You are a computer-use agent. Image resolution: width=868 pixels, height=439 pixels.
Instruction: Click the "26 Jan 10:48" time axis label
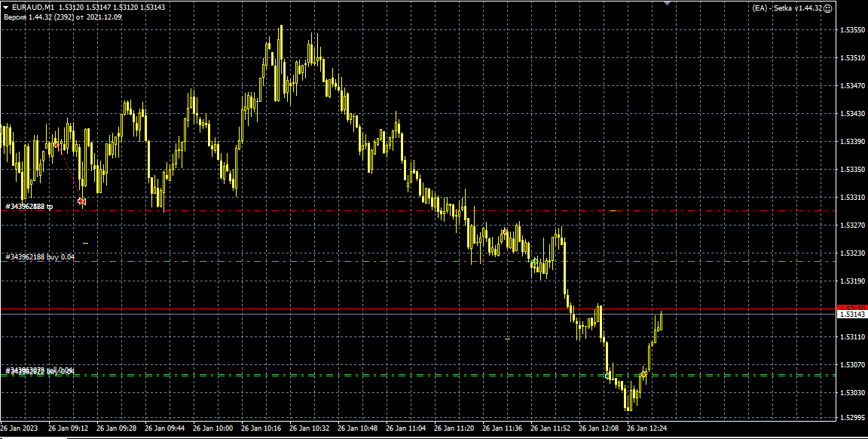point(358,428)
